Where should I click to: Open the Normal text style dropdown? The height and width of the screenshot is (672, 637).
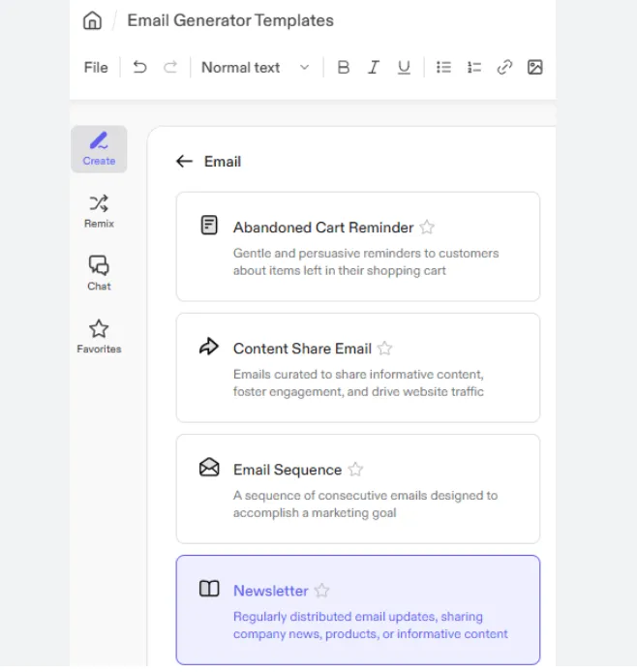256,67
